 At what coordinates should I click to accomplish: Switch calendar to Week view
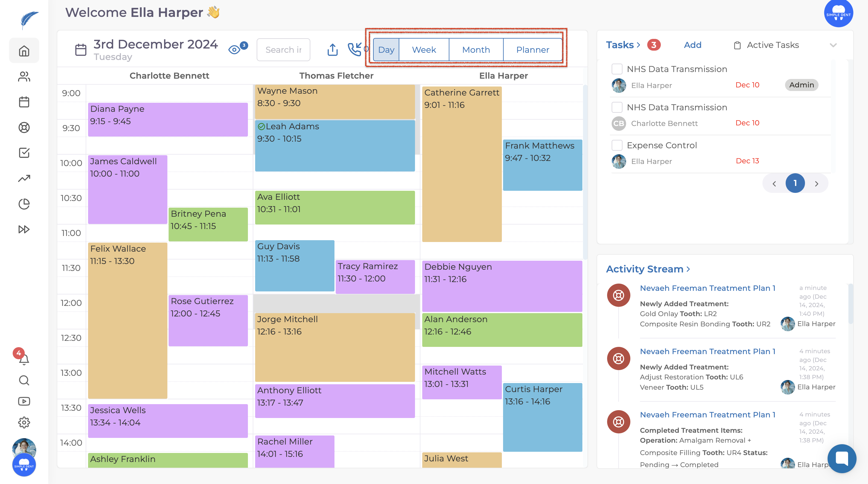(x=424, y=50)
